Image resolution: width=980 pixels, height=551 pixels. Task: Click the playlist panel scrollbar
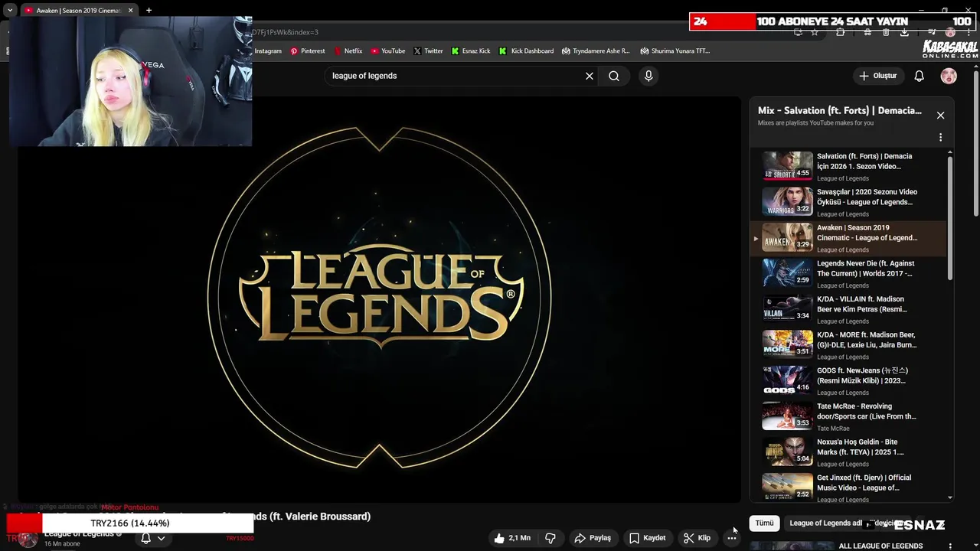950,218
